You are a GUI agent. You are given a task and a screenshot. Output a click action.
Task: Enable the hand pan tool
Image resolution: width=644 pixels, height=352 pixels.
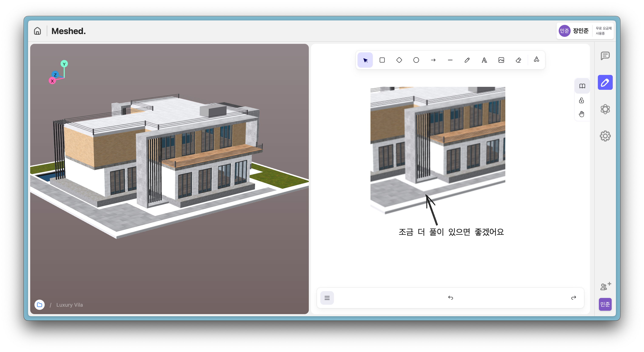[581, 114]
